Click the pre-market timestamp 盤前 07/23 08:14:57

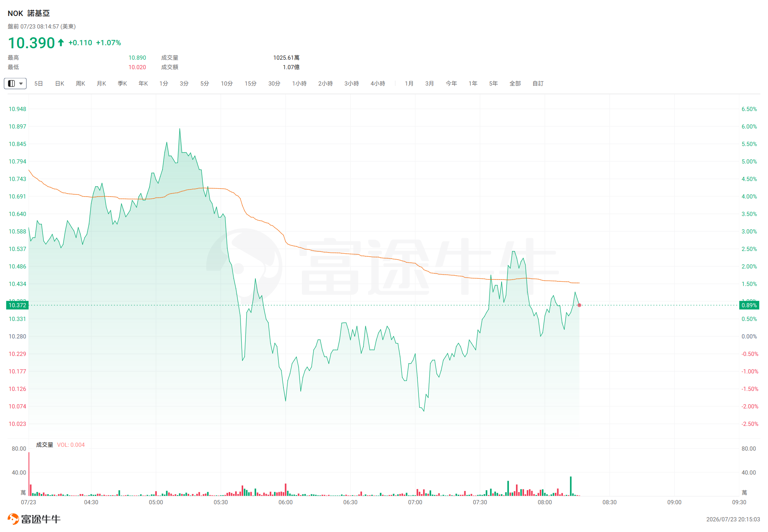click(42, 27)
